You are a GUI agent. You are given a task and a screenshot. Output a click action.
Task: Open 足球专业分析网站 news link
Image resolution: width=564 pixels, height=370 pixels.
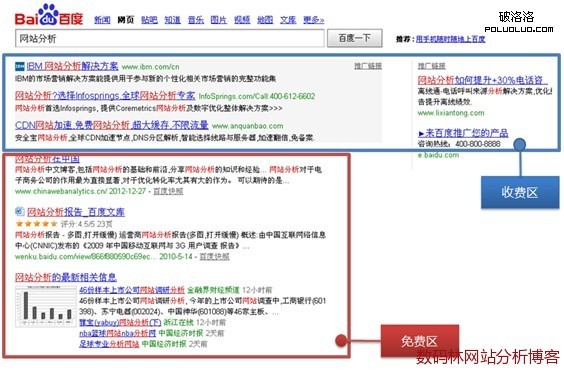pos(109,344)
